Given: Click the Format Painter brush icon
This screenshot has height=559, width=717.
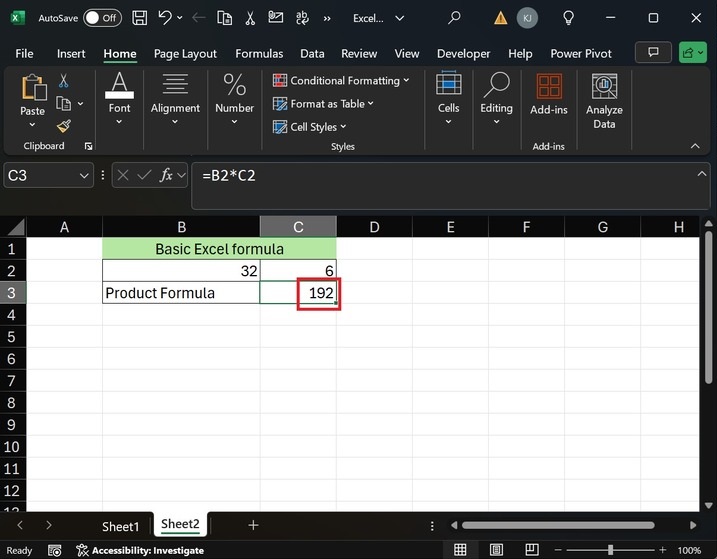Looking at the screenshot, I should click(x=64, y=126).
